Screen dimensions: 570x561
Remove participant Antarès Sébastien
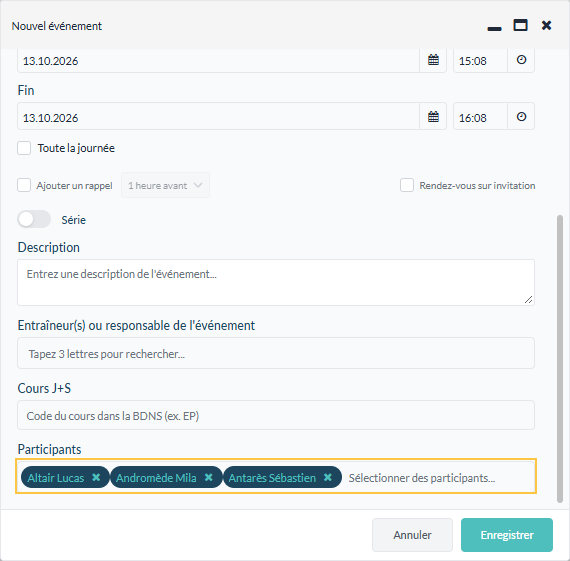click(x=328, y=477)
